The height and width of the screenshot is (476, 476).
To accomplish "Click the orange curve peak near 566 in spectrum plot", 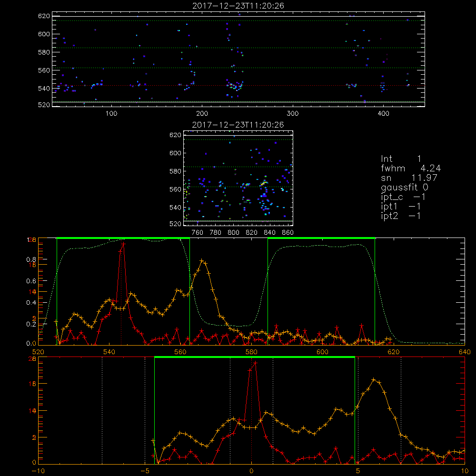I will (201, 260).
